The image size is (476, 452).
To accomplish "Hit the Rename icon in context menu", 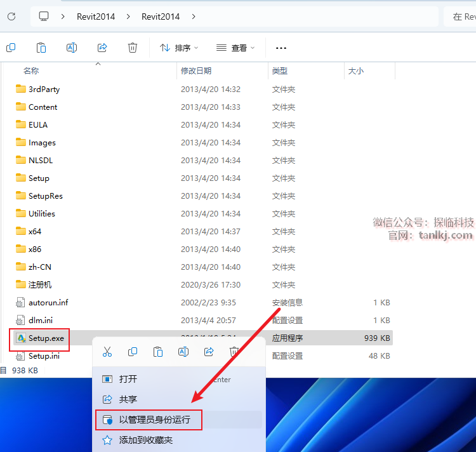I will [183, 352].
